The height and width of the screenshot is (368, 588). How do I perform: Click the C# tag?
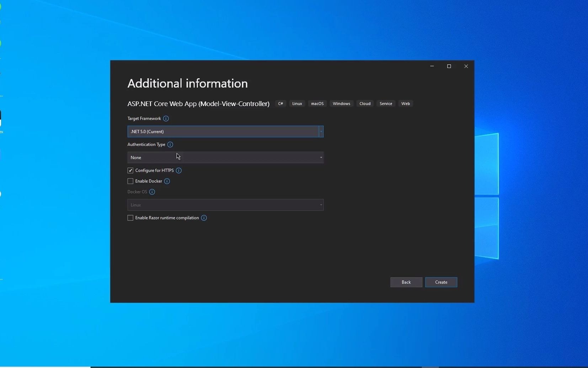(280, 104)
